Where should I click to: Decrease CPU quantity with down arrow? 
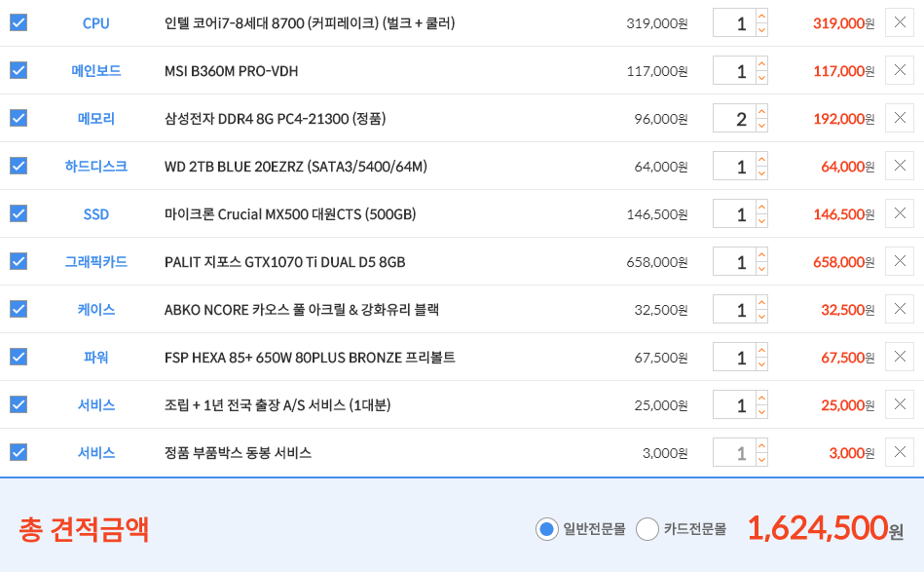[762, 29]
